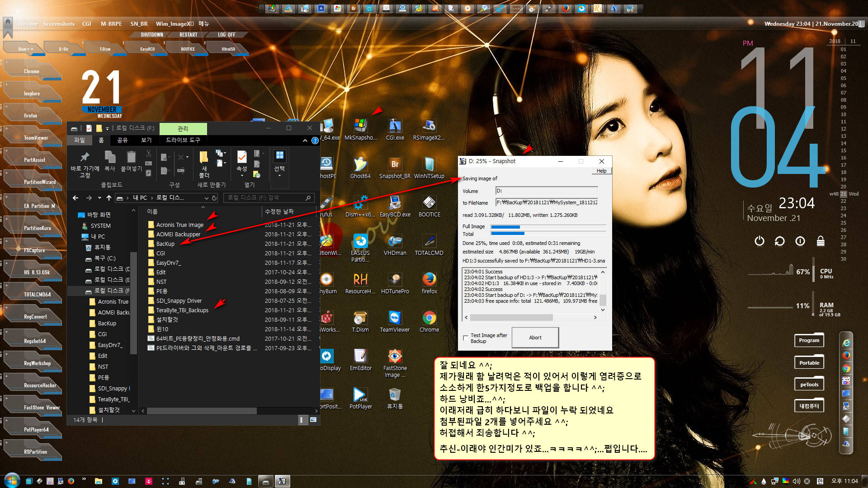Open Snapshot_BR desktop icon
Image resolution: width=868 pixels, height=488 pixels.
(395, 168)
